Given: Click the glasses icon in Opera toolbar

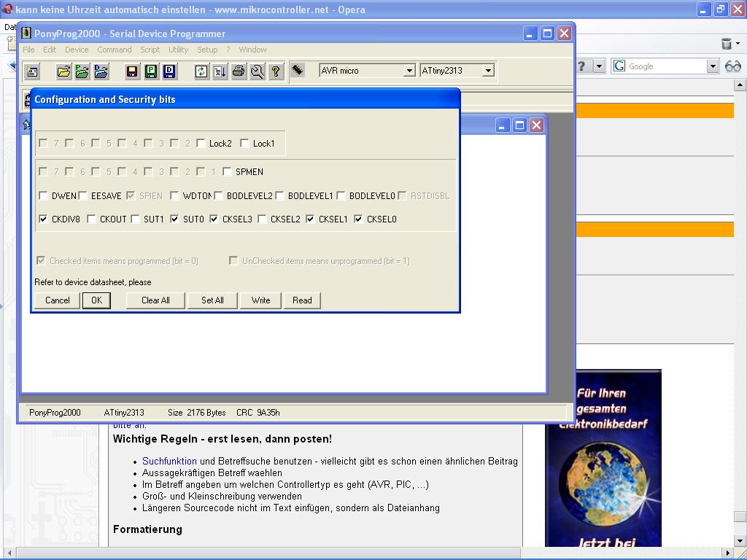Looking at the screenshot, I should 733,66.
